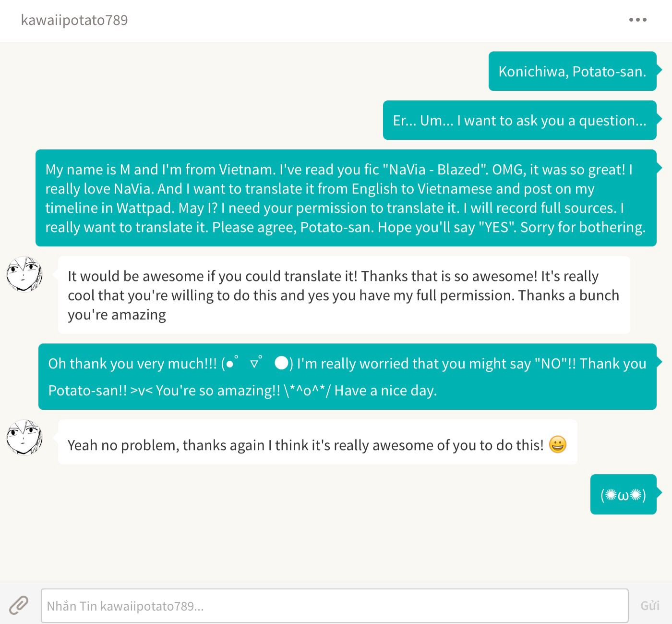Select the 'Oh thank you very much!!!' bubble
Image resolution: width=672 pixels, height=624 pixels.
pyautogui.click(x=347, y=377)
